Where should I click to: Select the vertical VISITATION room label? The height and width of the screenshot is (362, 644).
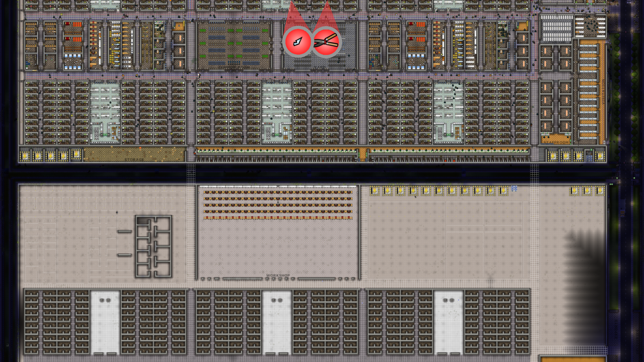coord(603,92)
